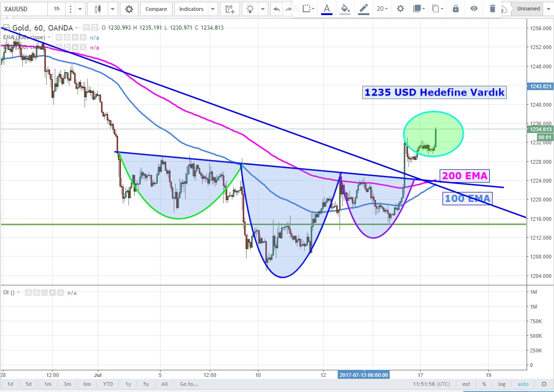
Task: Click the Compare button
Action: click(x=156, y=9)
